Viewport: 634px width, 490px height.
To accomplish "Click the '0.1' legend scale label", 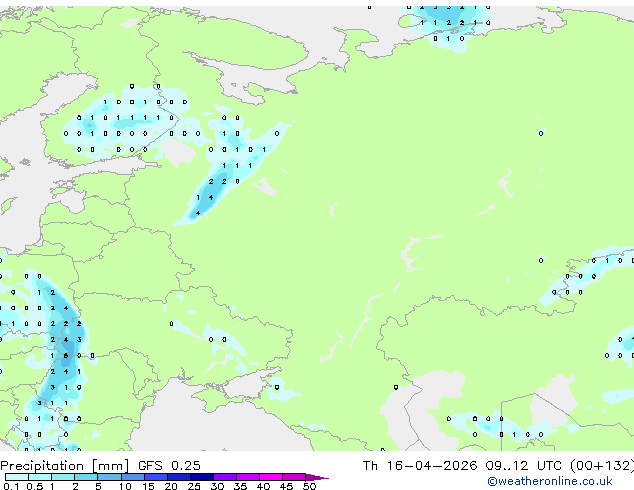I will (11, 486).
